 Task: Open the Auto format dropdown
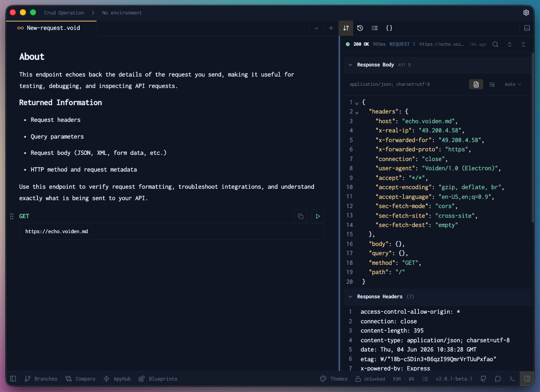pos(513,84)
